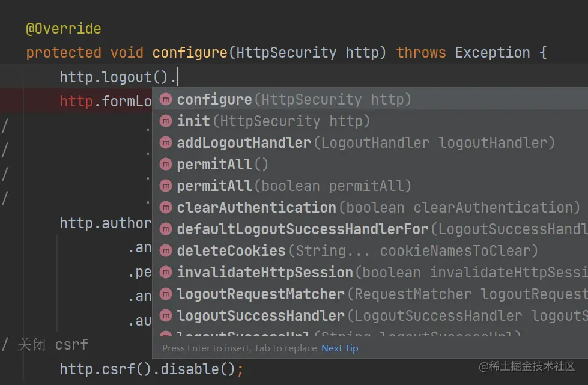Select permitAll(boolean permitAll) suggestion
The image size is (588, 385).
click(x=370, y=186)
